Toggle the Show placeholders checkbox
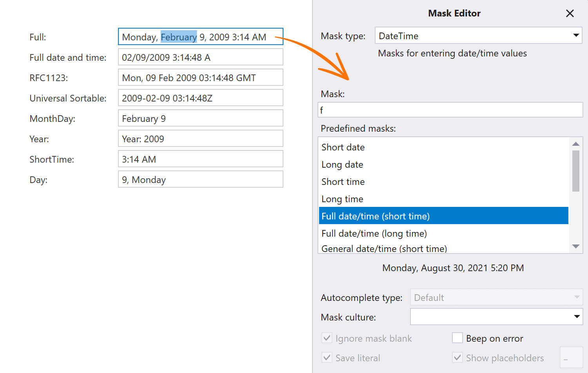 pyautogui.click(x=457, y=358)
